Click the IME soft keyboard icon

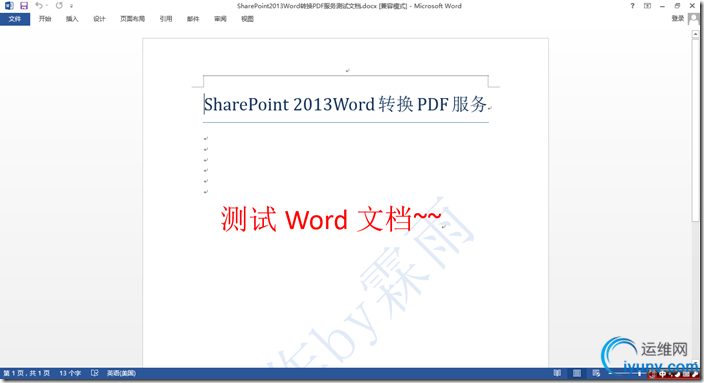click(x=686, y=374)
